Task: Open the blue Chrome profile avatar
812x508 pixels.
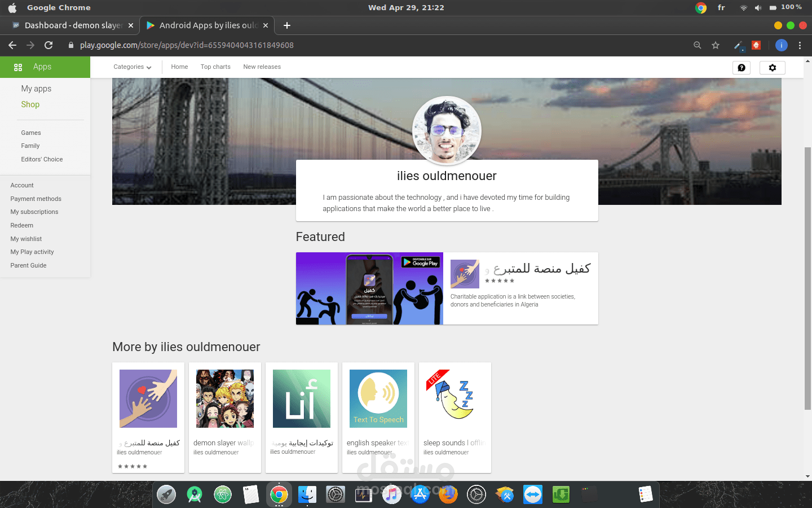Action: tap(782, 45)
